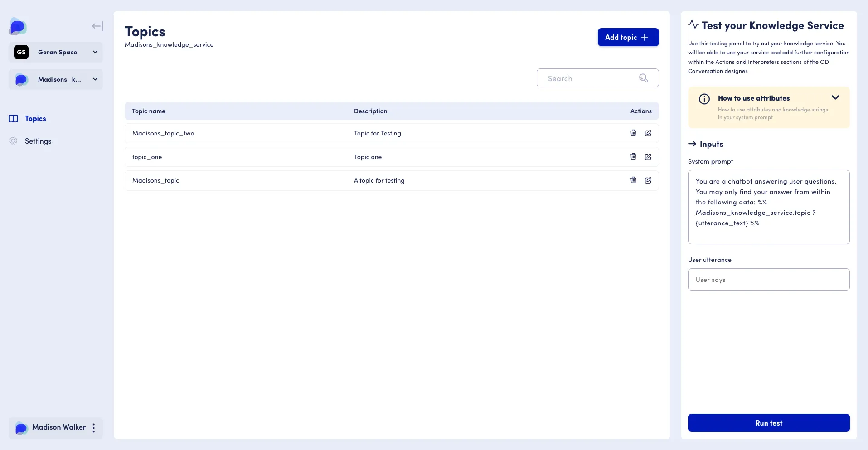The image size is (868, 450).
Task: Click inside the System prompt text area
Action: click(769, 207)
